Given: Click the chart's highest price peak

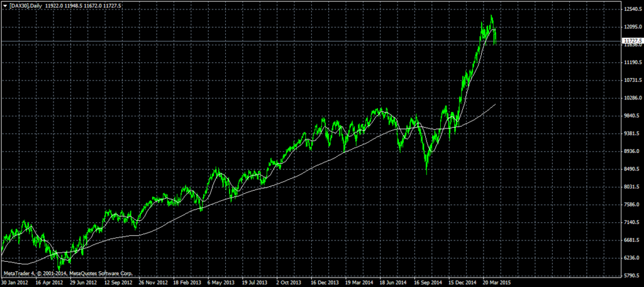Looking at the screenshot, I should [491, 16].
